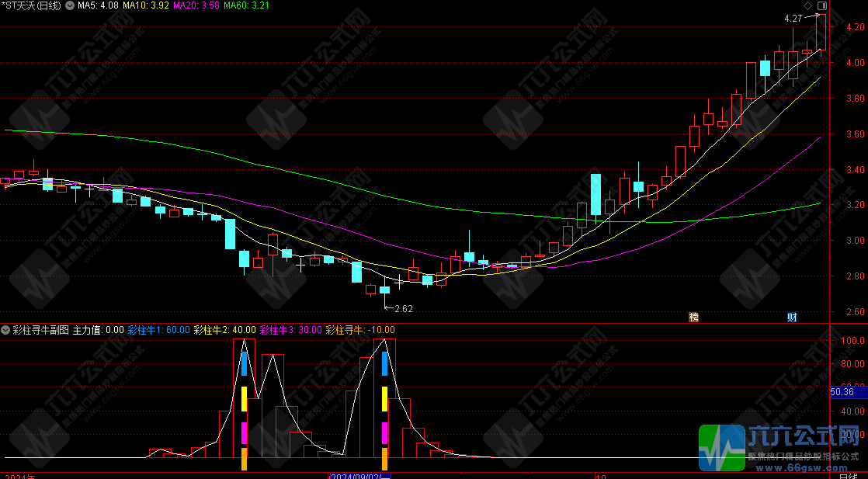
Task: Select the yellow 彩柱牛2 indicator label
Action: pyautogui.click(x=225, y=330)
